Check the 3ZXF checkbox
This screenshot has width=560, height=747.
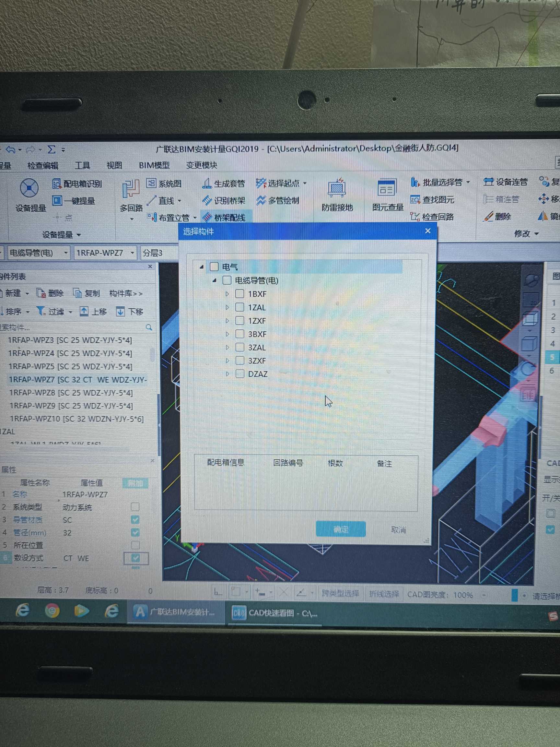pyautogui.click(x=240, y=360)
